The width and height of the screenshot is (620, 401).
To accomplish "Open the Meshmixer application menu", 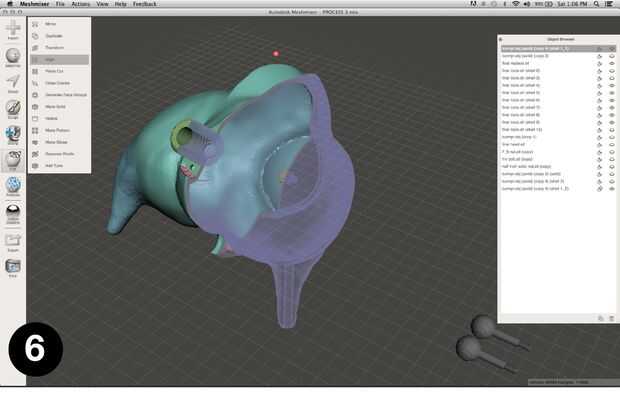I will point(34,4).
